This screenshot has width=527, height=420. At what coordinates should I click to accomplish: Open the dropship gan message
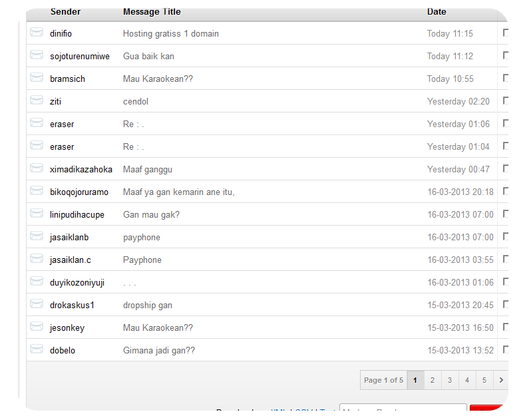(148, 306)
